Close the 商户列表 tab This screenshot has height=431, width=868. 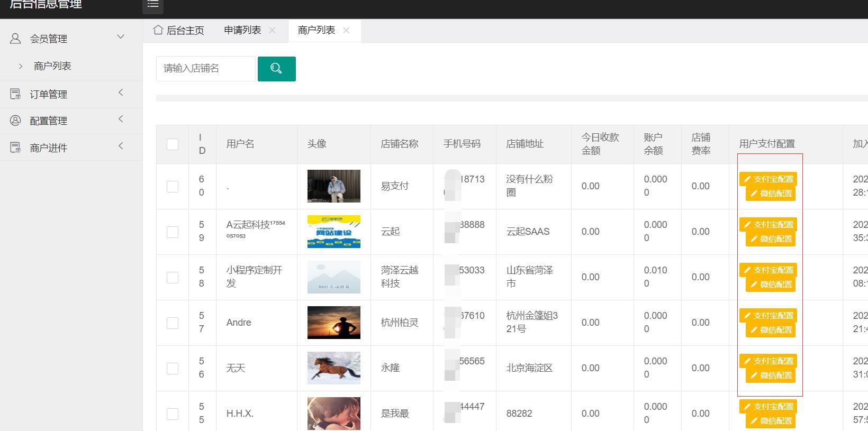(x=346, y=30)
